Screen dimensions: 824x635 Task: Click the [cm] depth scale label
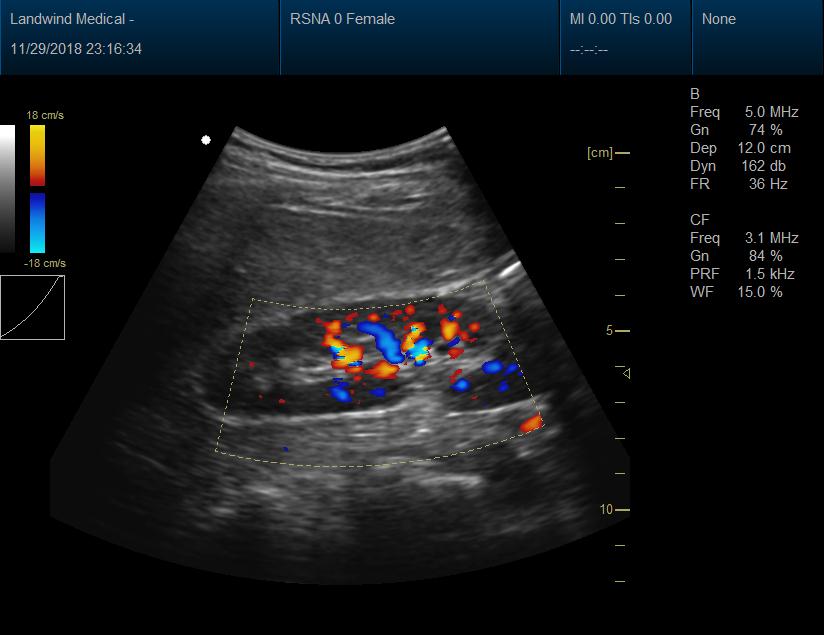tap(600, 153)
